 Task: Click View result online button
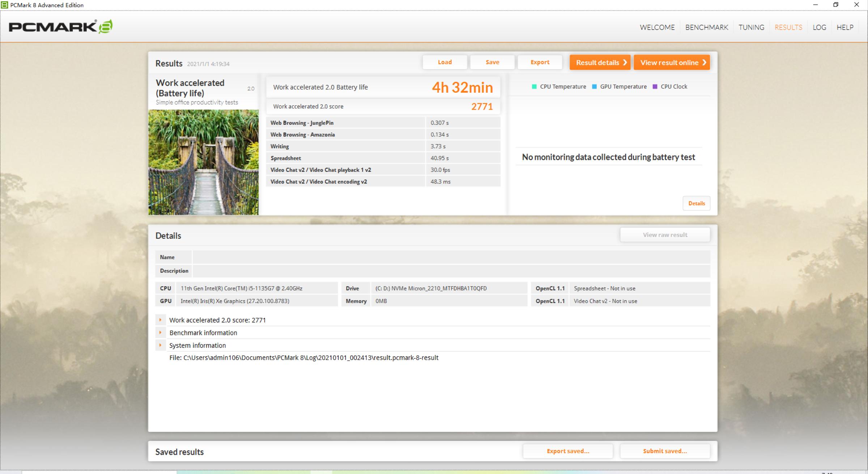click(672, 63)
